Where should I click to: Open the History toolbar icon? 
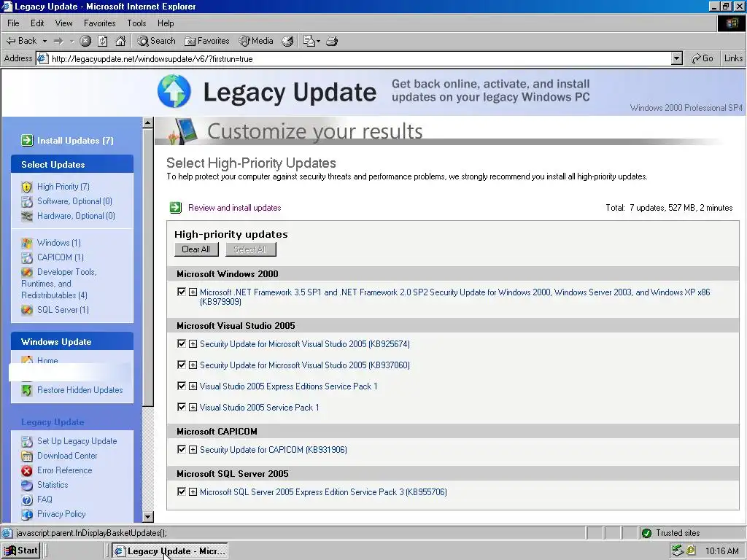point(287,41)
